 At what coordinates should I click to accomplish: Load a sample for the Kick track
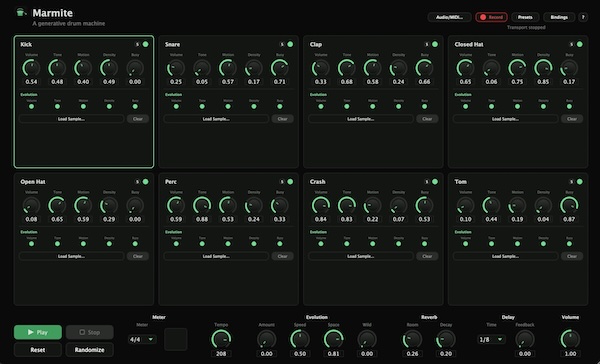72,119
